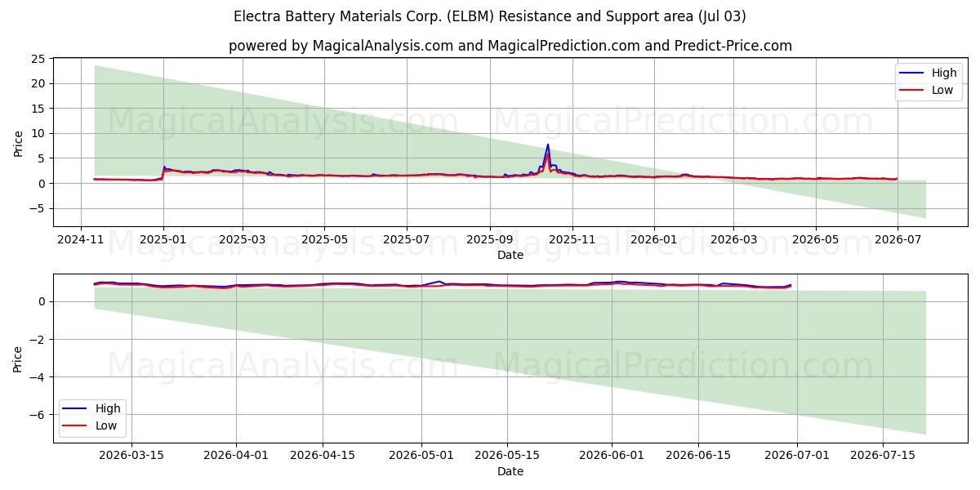
Task: Click 'Low' in the bottom chart legend
Action: 106,425
